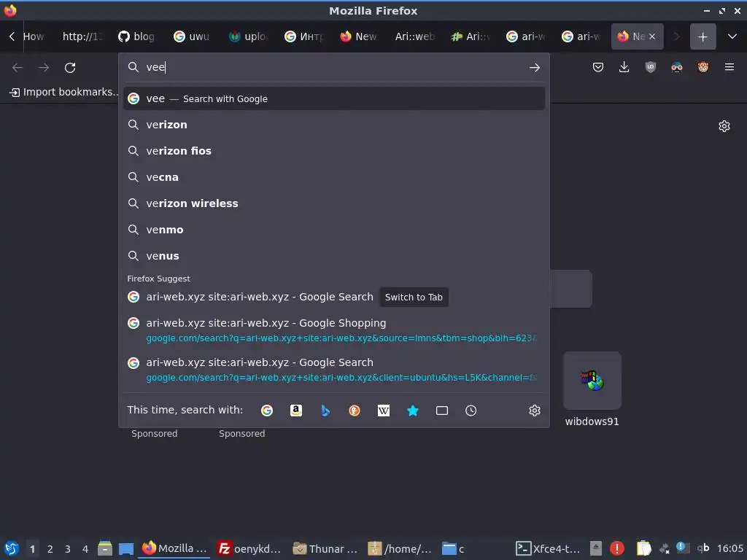Open the monkey-face extension icon

pos(703,67)
